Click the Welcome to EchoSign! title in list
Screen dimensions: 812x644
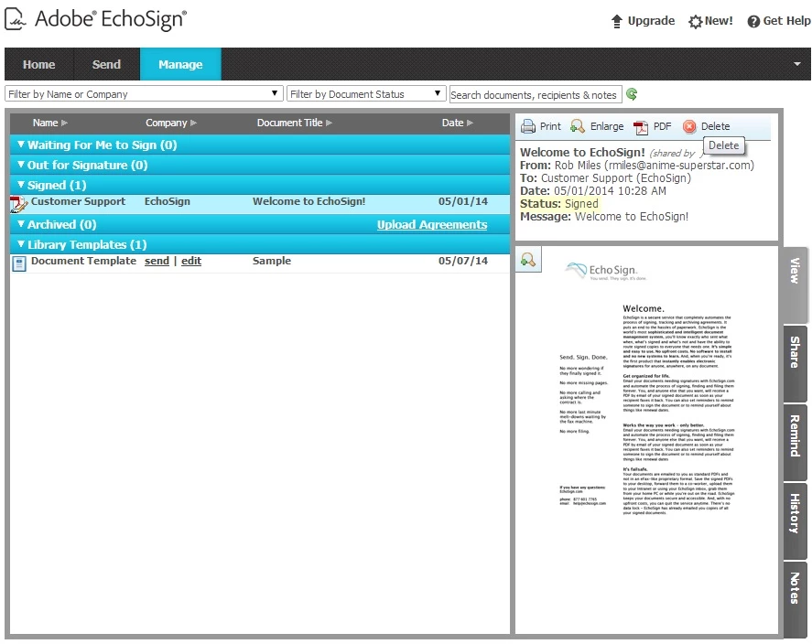coord(309,201)
